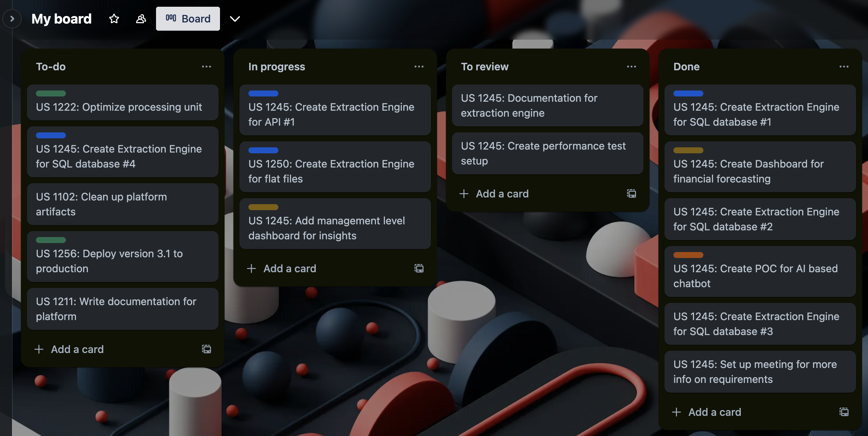This screenshot has height=436, width=868.
Task: Open card Extraction Engine for SQL database #3
Action: 760,324
